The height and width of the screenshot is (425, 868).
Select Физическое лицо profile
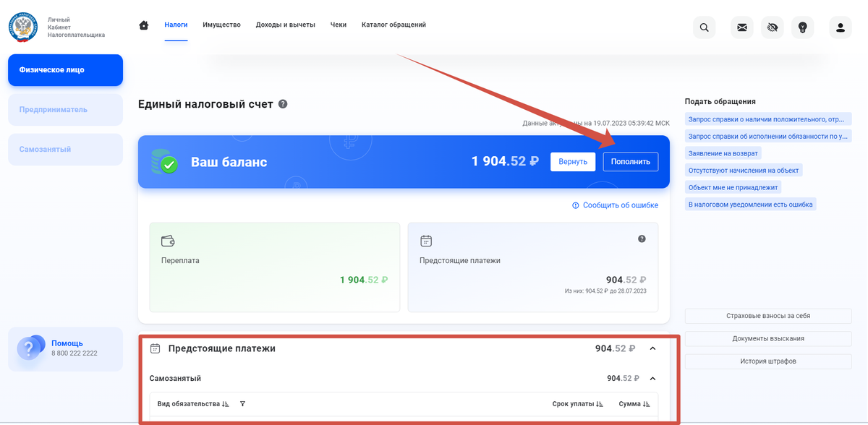(65, 70)
